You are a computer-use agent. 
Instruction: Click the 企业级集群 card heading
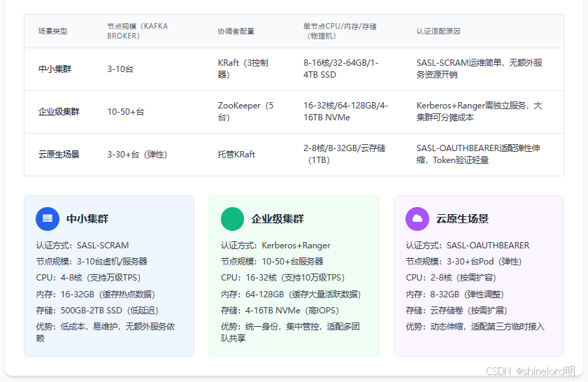point(278,219)
